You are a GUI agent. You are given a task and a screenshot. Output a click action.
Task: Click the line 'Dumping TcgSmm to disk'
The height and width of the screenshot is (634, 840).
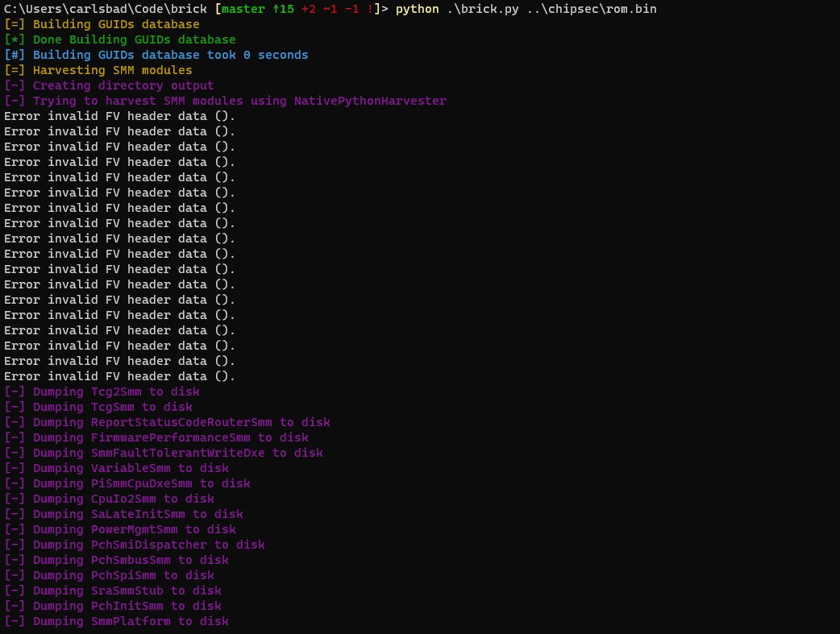click(98, 407)
